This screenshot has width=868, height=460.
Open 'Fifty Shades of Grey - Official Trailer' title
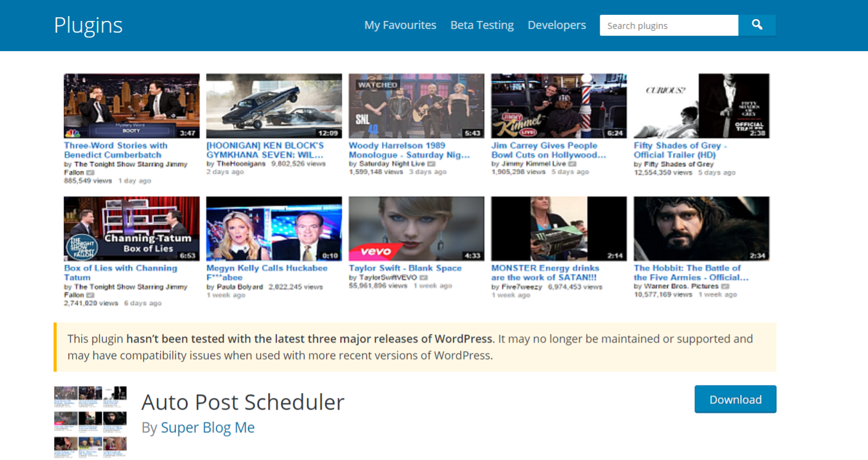coord(680,150)
